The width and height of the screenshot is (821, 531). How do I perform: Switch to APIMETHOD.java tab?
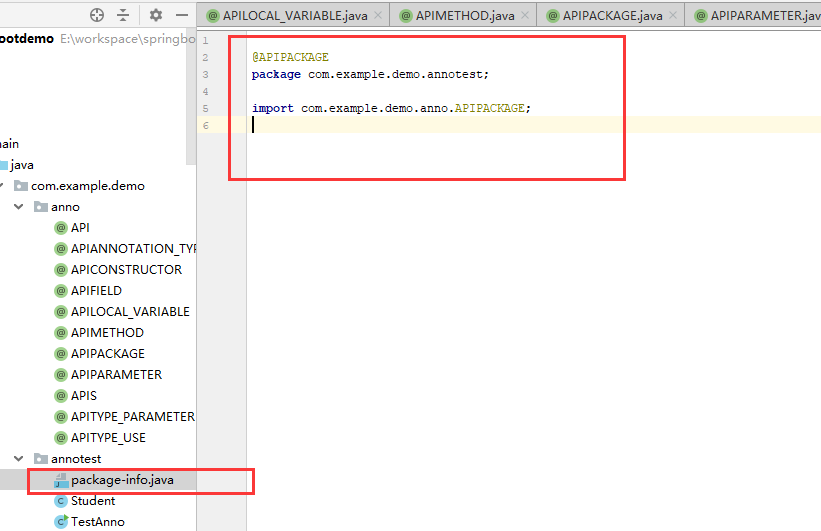tap(465, 16)
